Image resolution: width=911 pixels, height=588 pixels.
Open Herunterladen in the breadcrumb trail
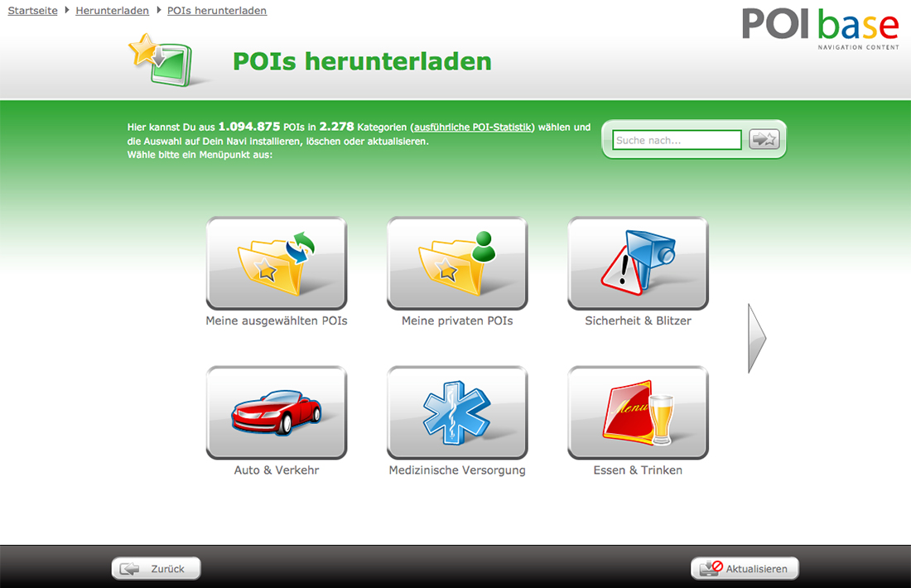(112, 11)
